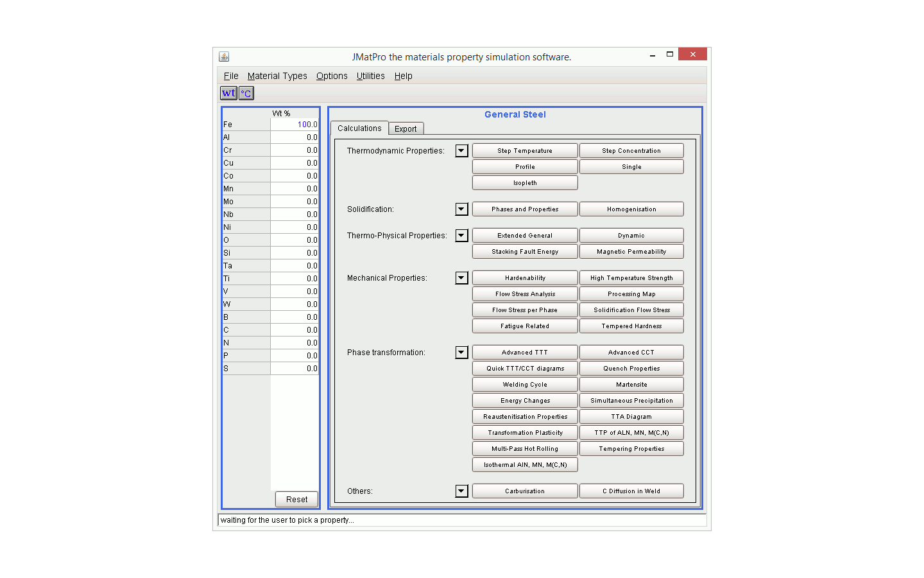Click the Carburisation button
Image resolution: width=924 pixels, height=578 pixels.
click(x=525, y=491)
